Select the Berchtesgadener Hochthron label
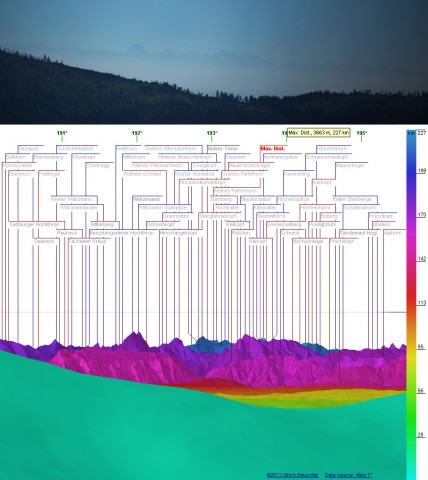 click(x=122, y=233)
